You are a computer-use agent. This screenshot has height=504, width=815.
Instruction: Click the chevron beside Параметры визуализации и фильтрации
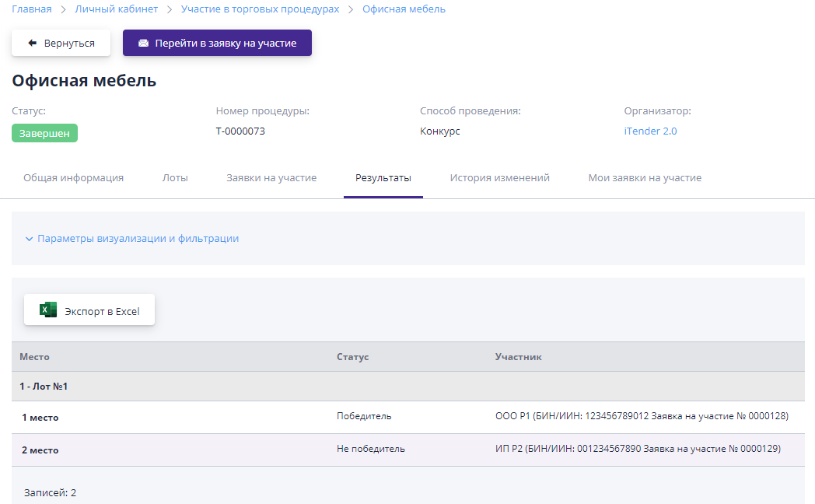pyautogui.click(x=29, y=239)
